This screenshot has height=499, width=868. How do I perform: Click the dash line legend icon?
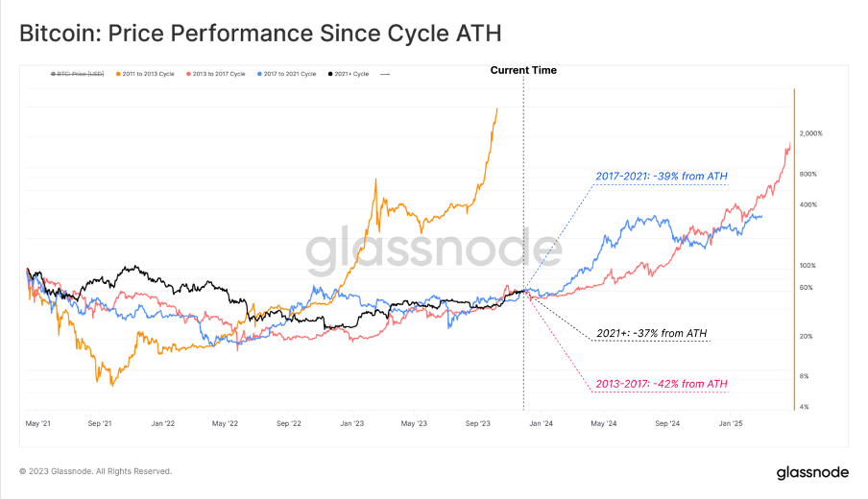click(x=385, y=74)
